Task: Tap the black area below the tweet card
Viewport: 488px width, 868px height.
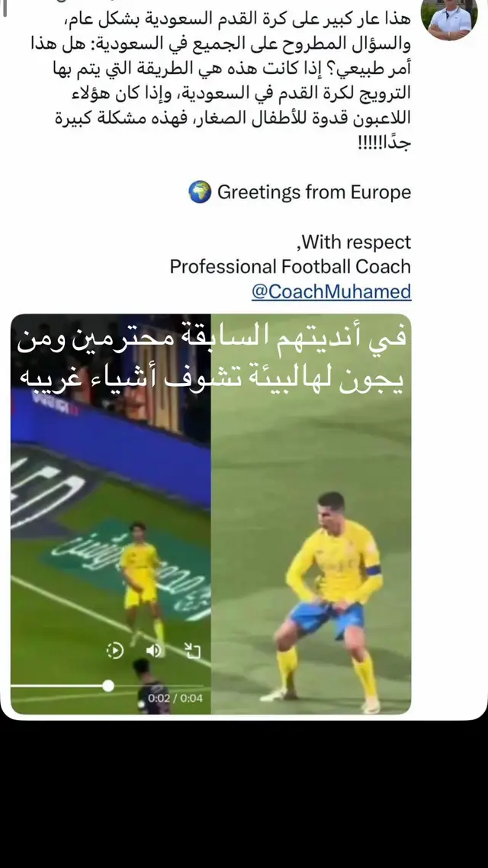Action: point(244,794)
